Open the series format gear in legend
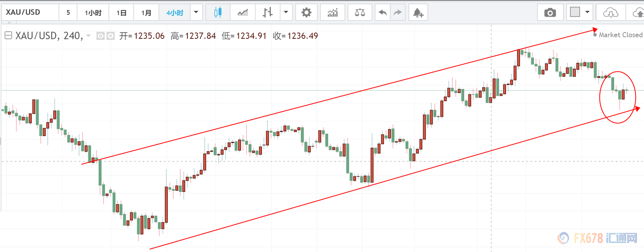Viewport: 644px width, 252px height. tap(110, 36)
